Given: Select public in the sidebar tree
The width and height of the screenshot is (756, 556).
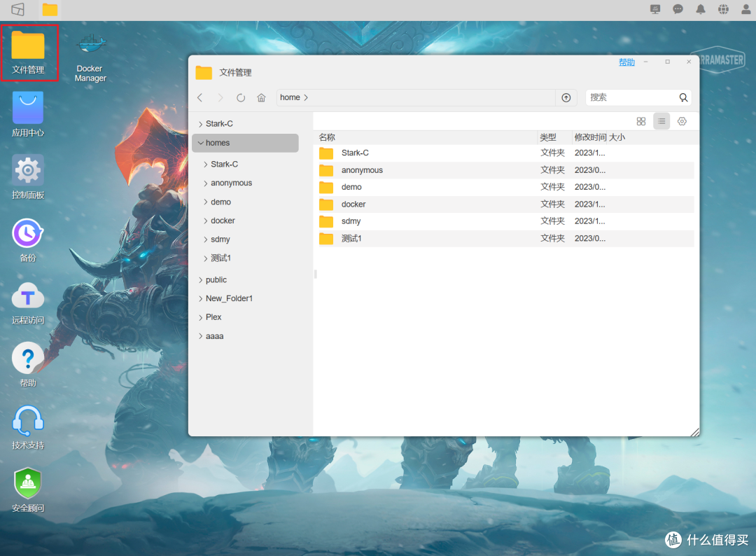Looking at the screenshot, I should pyautogui.click(x=216, y=279).
